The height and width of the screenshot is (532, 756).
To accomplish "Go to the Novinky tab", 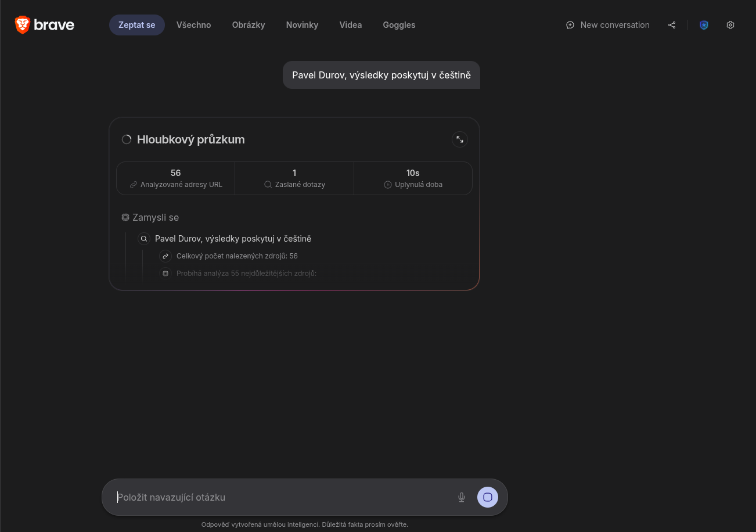I will [302, 25].
